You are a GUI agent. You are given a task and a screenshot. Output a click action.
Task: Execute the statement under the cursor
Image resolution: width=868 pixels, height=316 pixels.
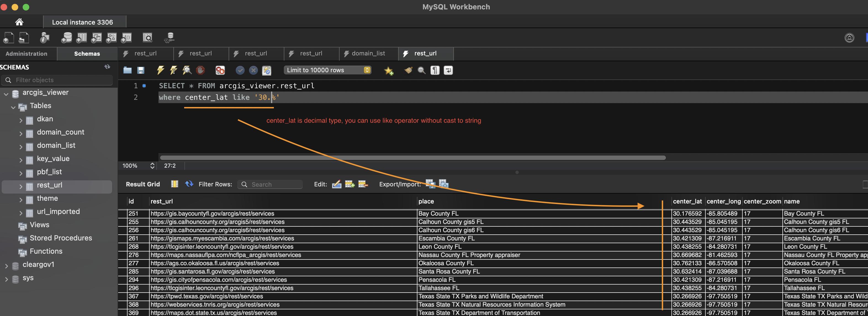(x=174, y=70)
